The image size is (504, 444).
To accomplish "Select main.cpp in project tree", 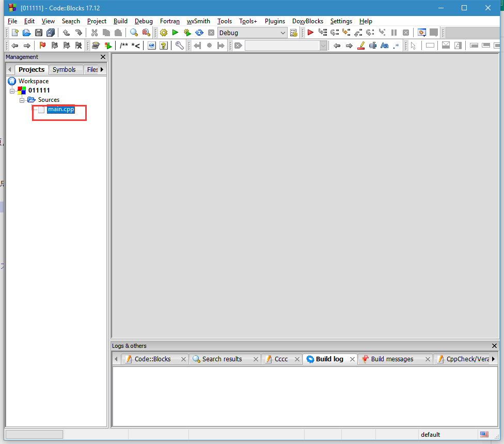I will [61, 110].
